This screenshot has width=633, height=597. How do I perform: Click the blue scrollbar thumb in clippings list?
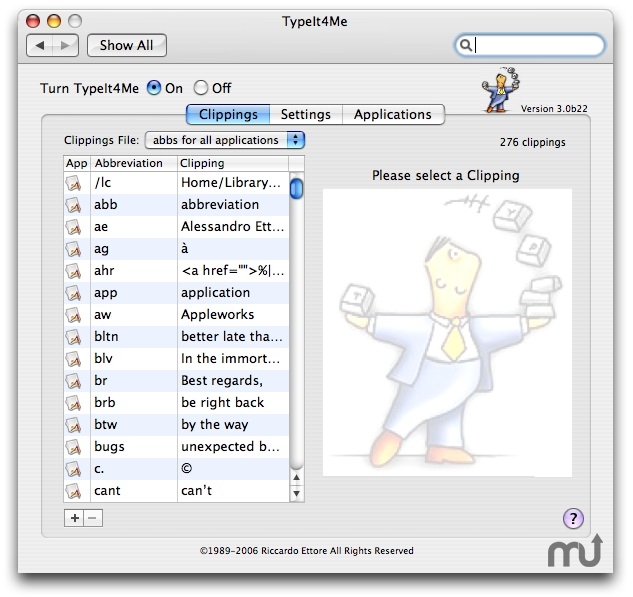click(296, 188)
